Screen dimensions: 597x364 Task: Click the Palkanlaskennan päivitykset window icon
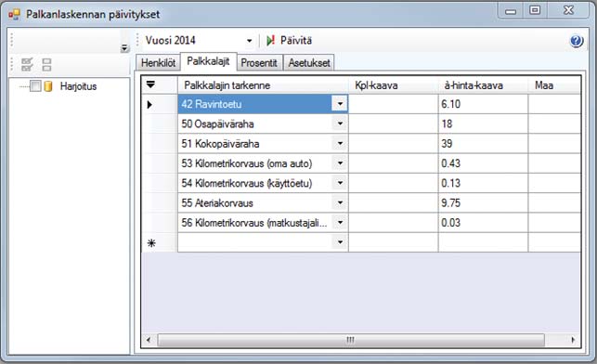coord(14,15)
